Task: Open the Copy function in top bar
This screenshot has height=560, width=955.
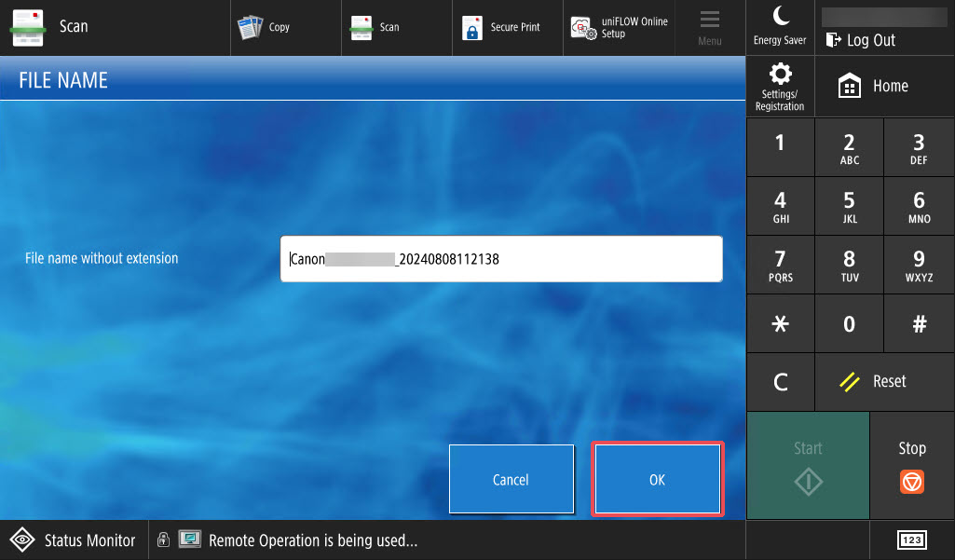Action: pyautogui.click(x=286, y=27)
